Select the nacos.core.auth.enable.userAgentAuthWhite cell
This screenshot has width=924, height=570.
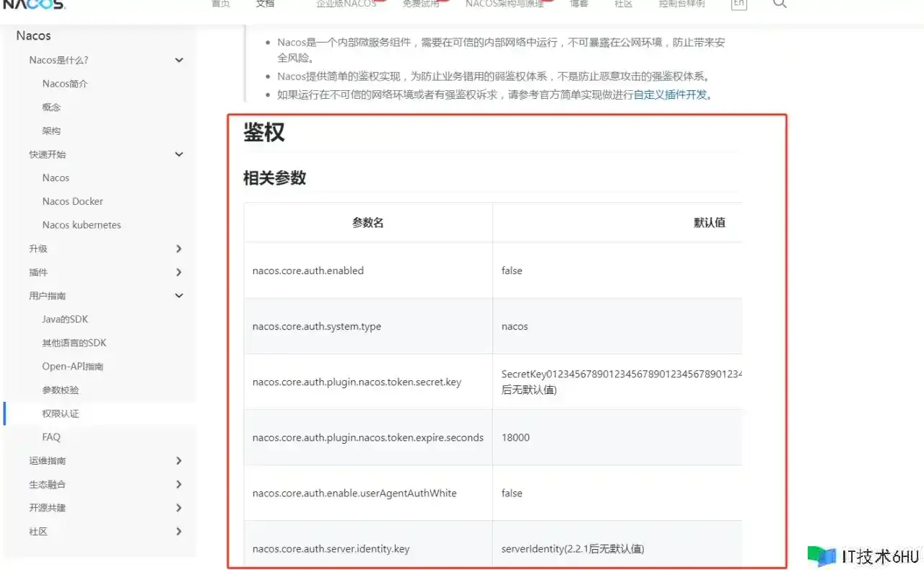368,493
